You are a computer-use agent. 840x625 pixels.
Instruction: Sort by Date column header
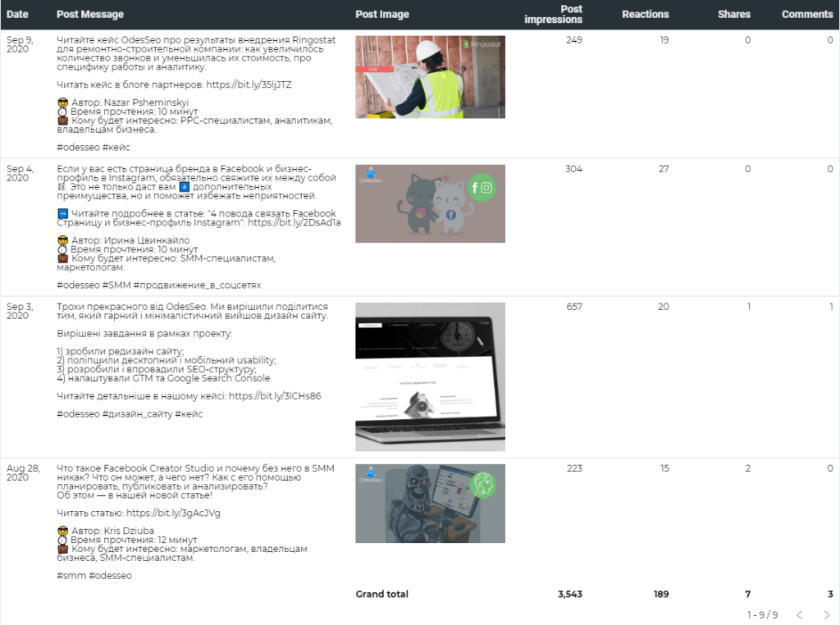[18, 15]
